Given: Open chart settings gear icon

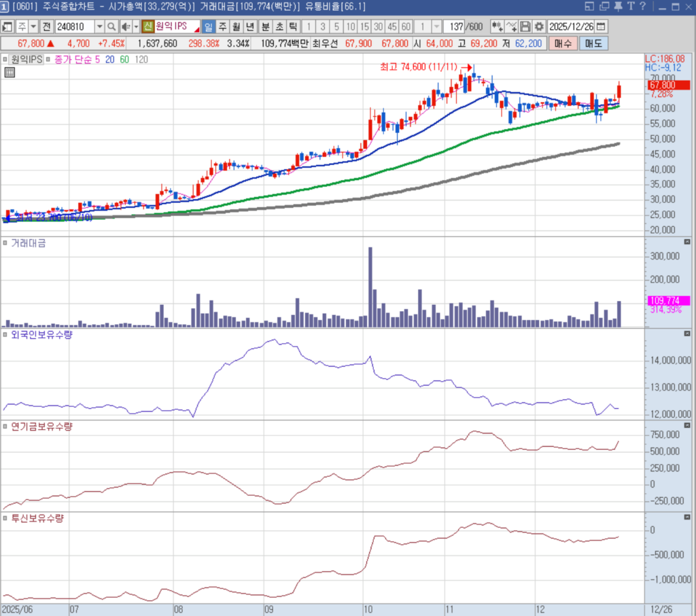Looking at the screenshot, I should click(539, 27).
